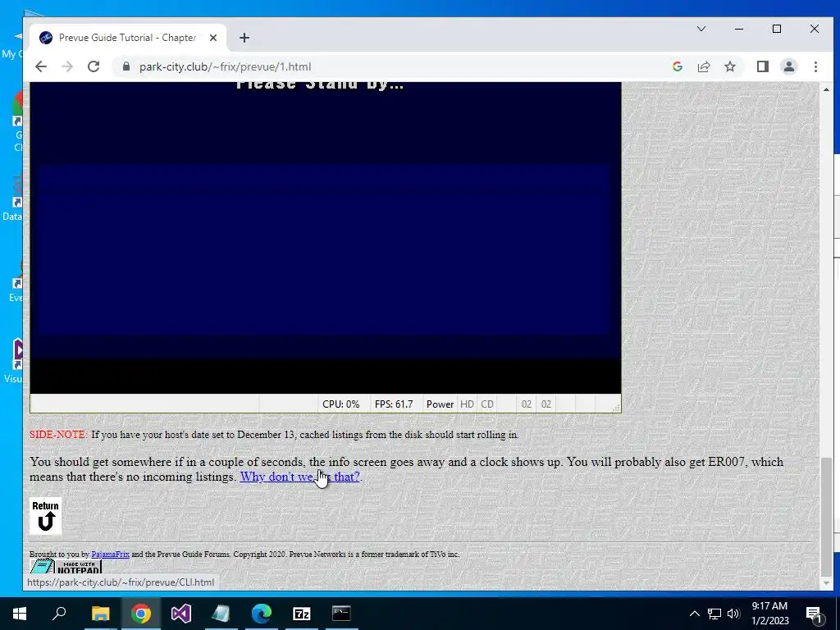Open network status in system tray
This screenshot has width=840, height=630.
[714, 614]
